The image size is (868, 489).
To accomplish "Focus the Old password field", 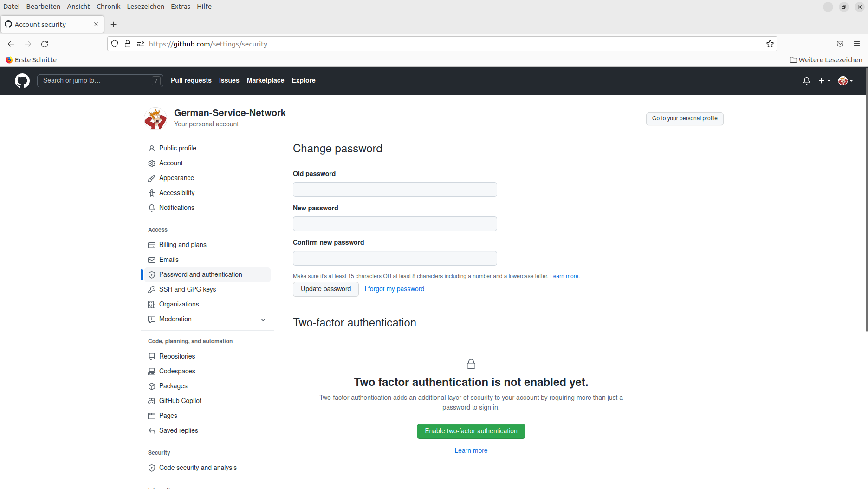I will pos(395,189).
